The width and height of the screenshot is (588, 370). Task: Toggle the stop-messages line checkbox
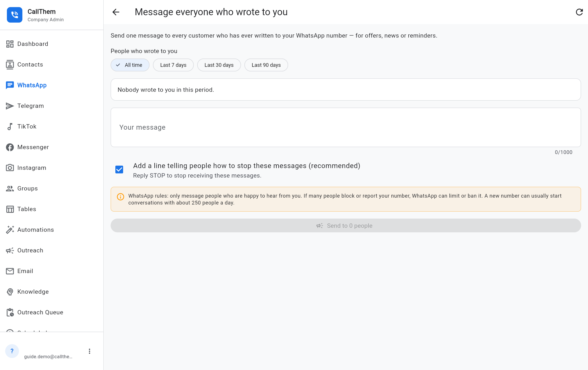119,170
